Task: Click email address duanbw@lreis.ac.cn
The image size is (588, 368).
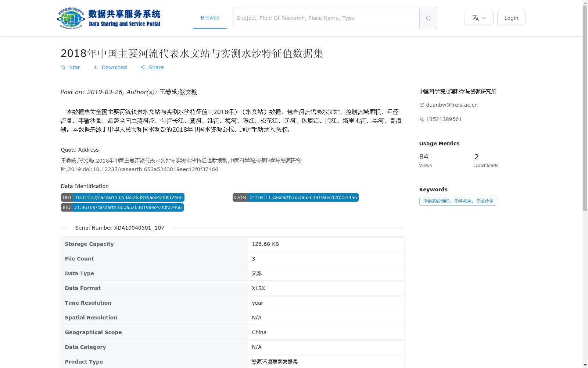Action: tap(452, 105)
